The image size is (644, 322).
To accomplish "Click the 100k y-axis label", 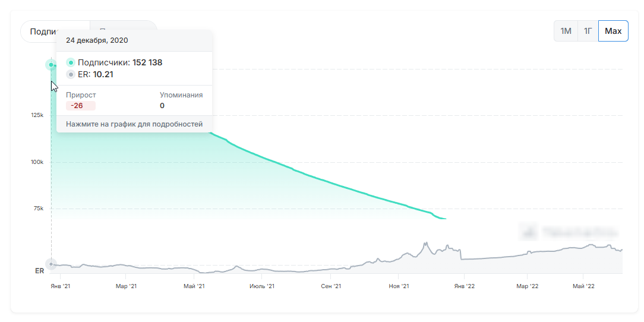I will pos(37,162).
